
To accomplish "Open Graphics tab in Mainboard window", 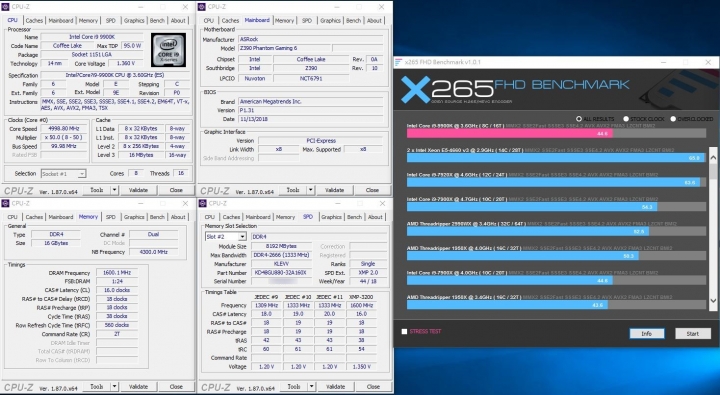I will click(x=330, y=21).
